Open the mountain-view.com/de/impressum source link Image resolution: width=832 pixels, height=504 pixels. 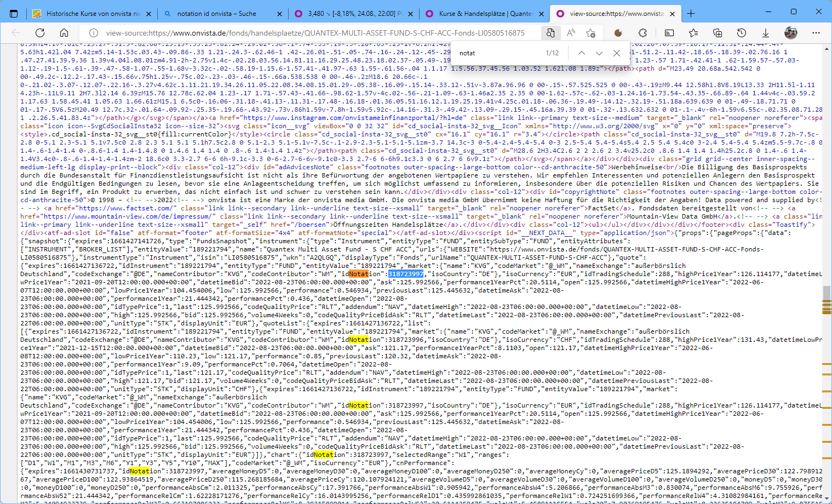[x=118, y=216]
